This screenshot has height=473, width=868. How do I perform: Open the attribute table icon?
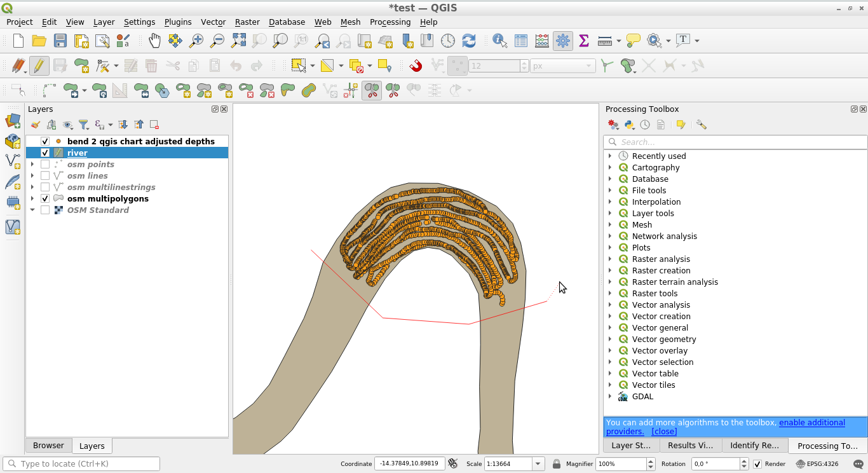521,41
